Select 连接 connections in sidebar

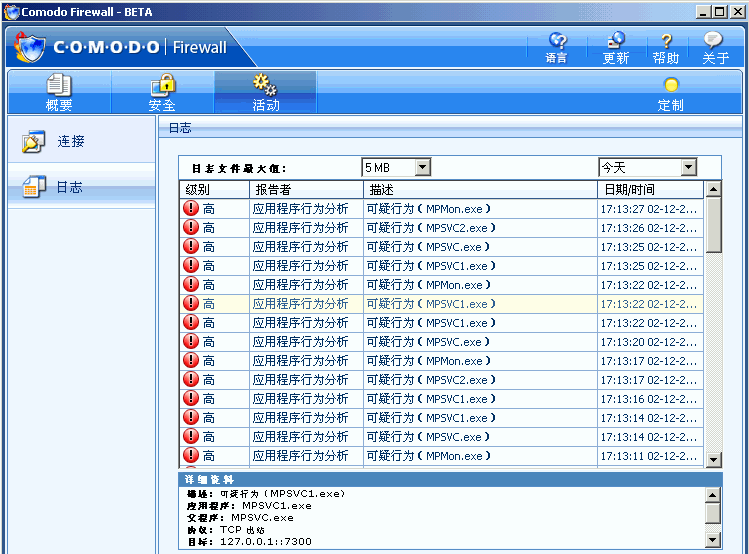81,141
